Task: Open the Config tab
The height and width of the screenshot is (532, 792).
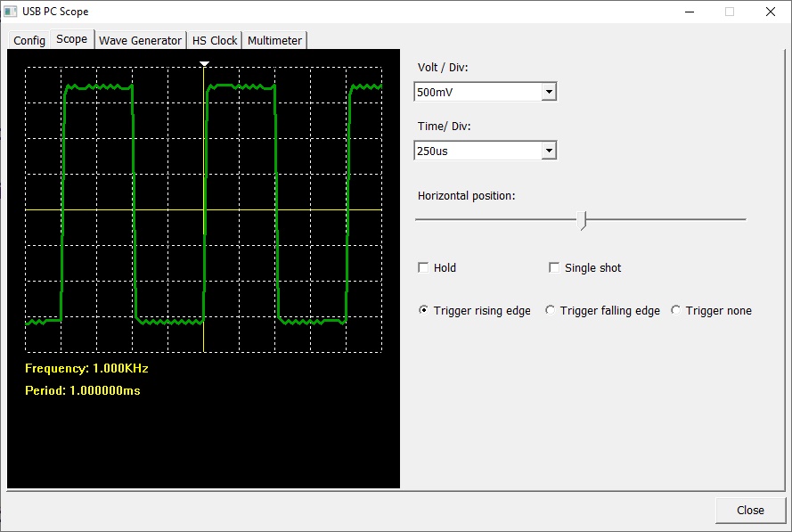Action: pos(29,40)
